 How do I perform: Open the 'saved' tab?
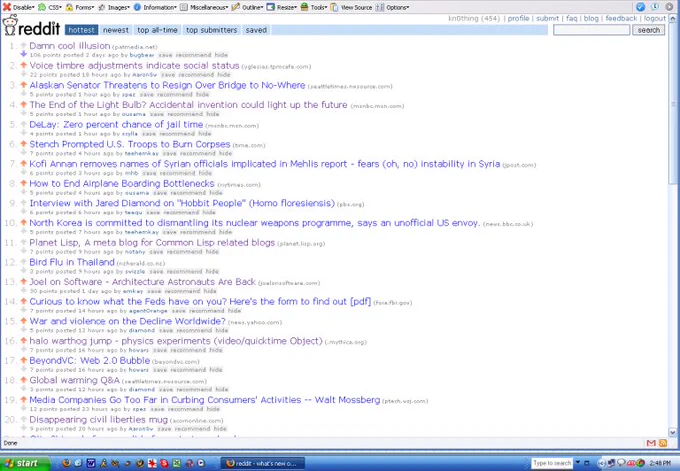point(256,30)
